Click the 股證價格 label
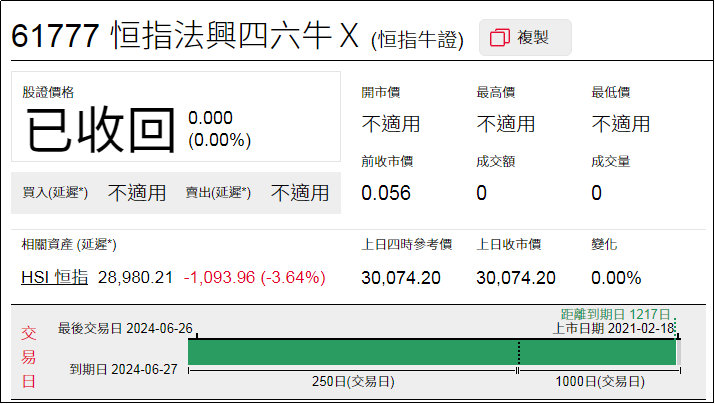This screenshot has height=404, width=715. [x=48, y=92]
